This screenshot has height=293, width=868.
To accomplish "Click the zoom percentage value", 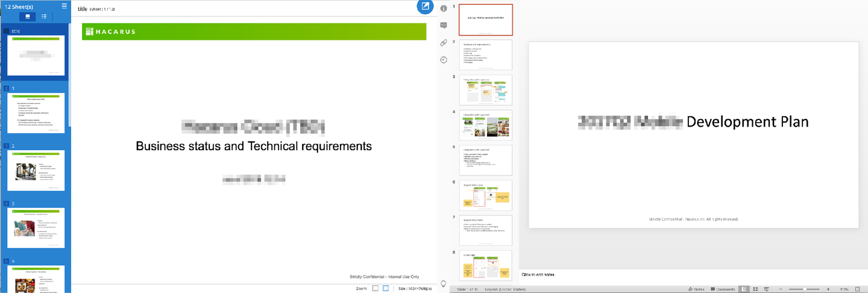I will pyautogui.click(x=844, y=289).
